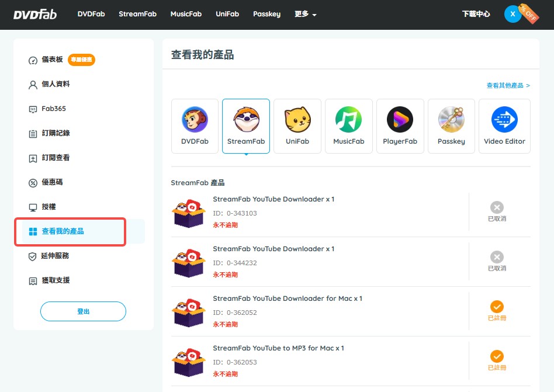Click the ID: 0-344232 text
This screenshot has height=392, width=554.
pos(235,263)
